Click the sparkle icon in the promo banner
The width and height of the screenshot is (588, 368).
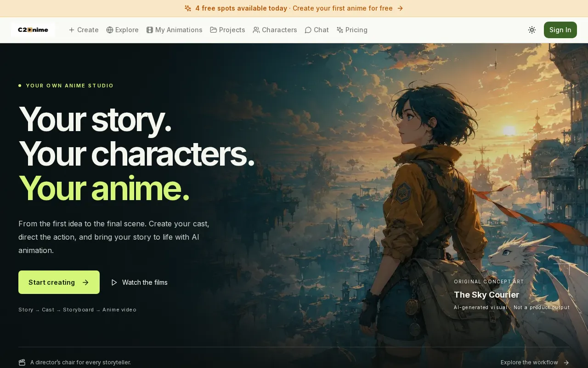(x=188, y=8)
